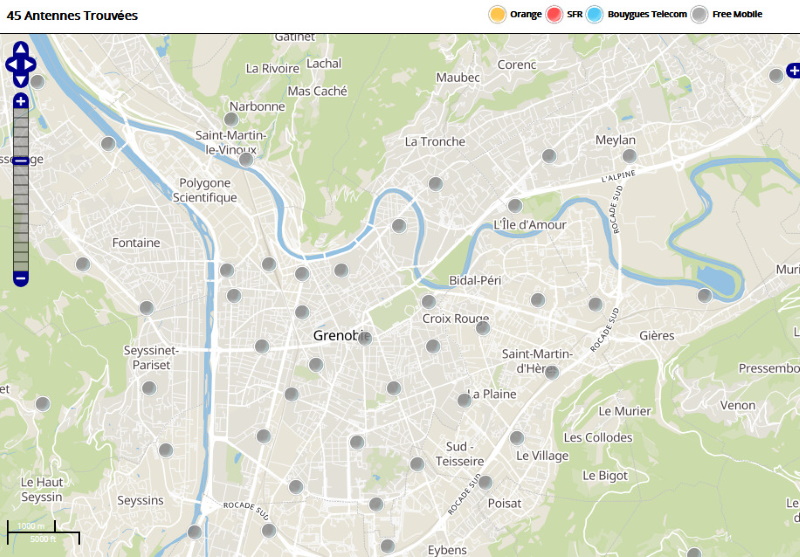800x557 pixels.
Task: Open the antenna marker above Poisat
Action: tap(485, 482)
